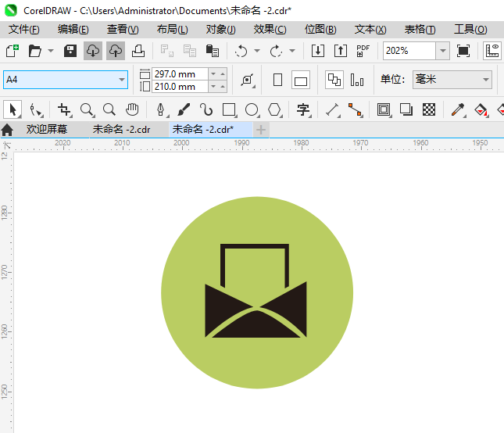
Task: Select the first Zoom magnifier tool
Action: [87, 110]
